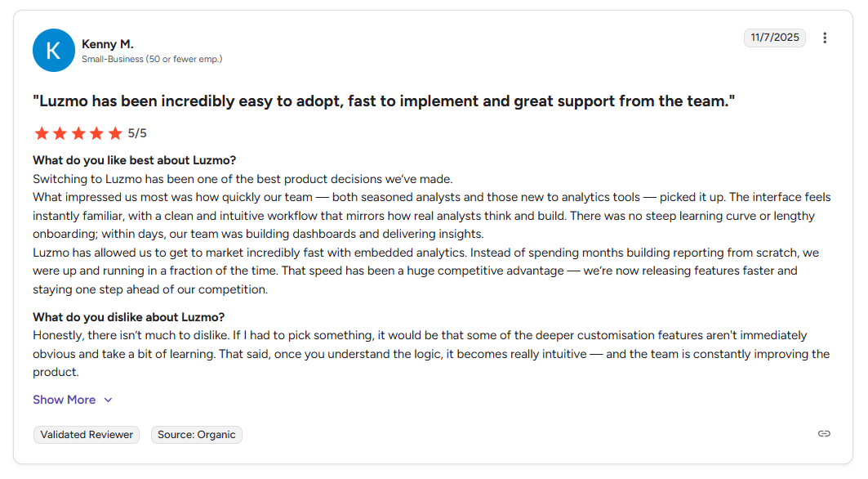The height and width of the screenshot is (479, 868).
Task: Click the fourth star in the rating row
Action: (98, 132)
